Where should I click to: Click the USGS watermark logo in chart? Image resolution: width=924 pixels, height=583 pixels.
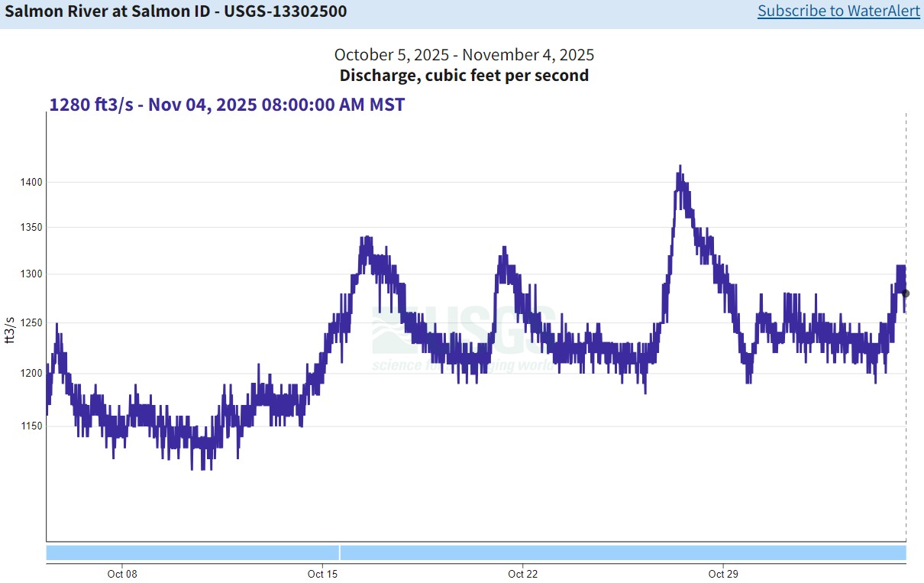(x=464, y=336)
